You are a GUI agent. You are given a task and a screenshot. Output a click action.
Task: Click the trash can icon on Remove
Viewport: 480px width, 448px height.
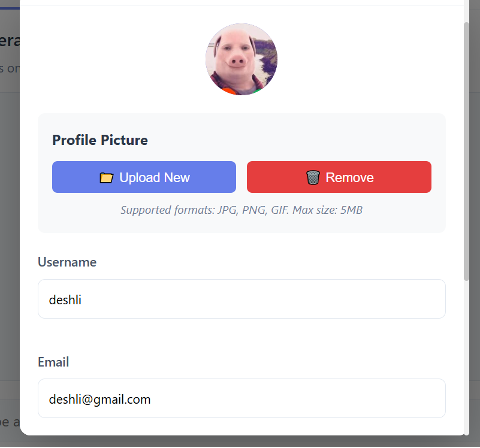[313, 177]
